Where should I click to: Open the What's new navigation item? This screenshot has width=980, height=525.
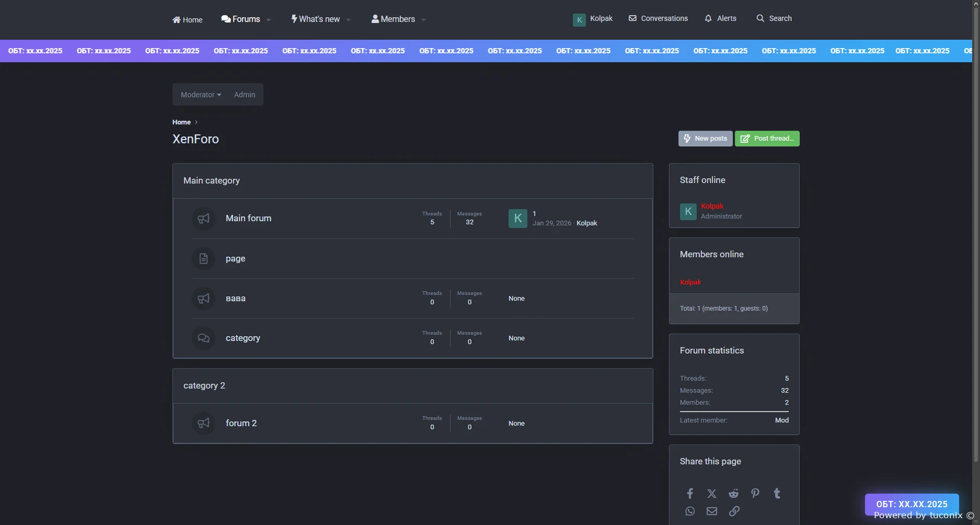point(316,19)
